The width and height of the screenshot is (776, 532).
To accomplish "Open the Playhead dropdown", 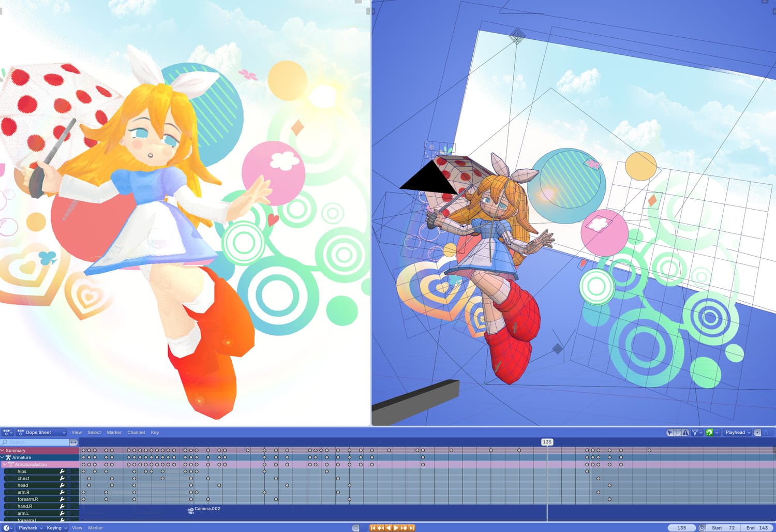I will [x=738, y=433].
